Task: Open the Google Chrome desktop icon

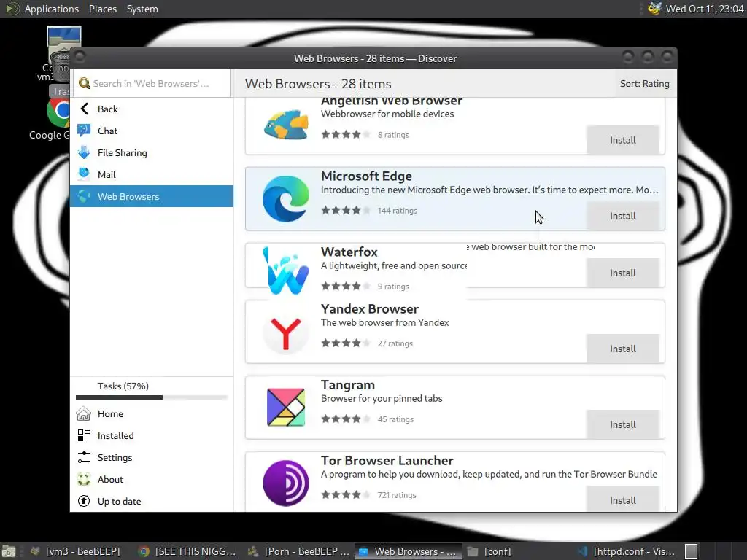Action: tap(58, 112)
